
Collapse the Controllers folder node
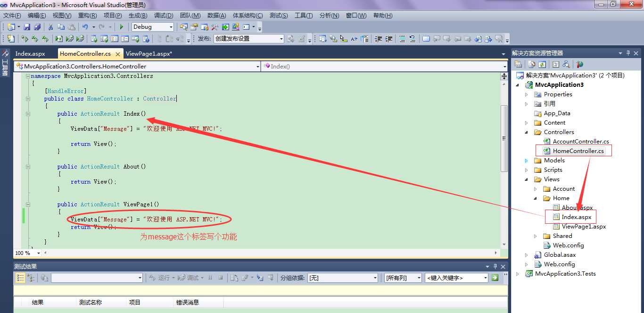coord(527,132)
